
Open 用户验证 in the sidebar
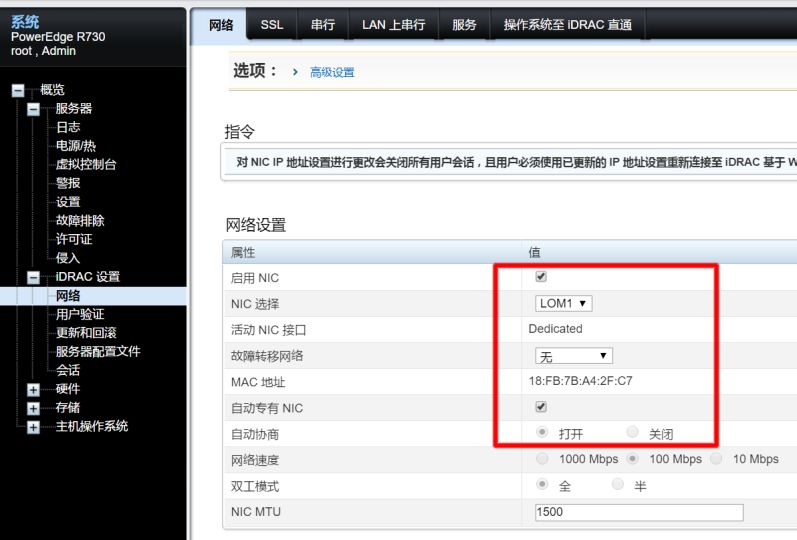(x=80, y=314)
